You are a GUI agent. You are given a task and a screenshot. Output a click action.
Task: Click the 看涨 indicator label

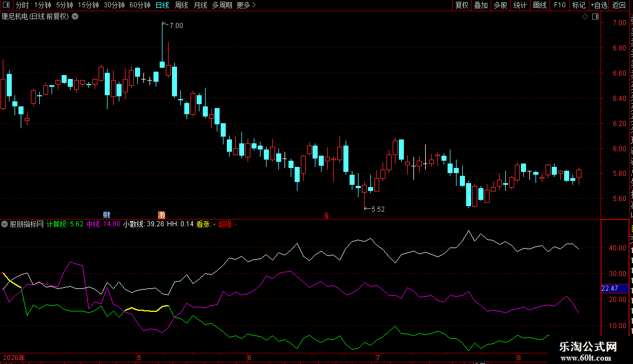(206, 224)
